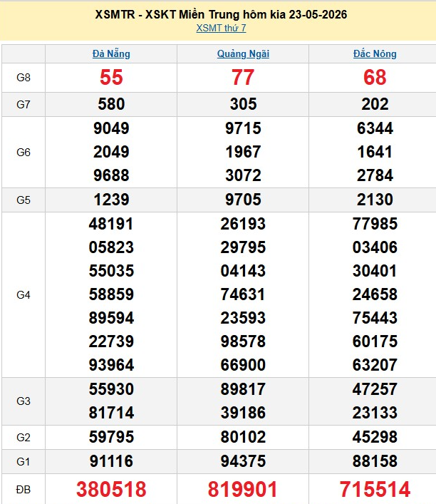Screen dimensions: 436x504
Task: Click the G4 number 77985
Action: pos(375,224)
